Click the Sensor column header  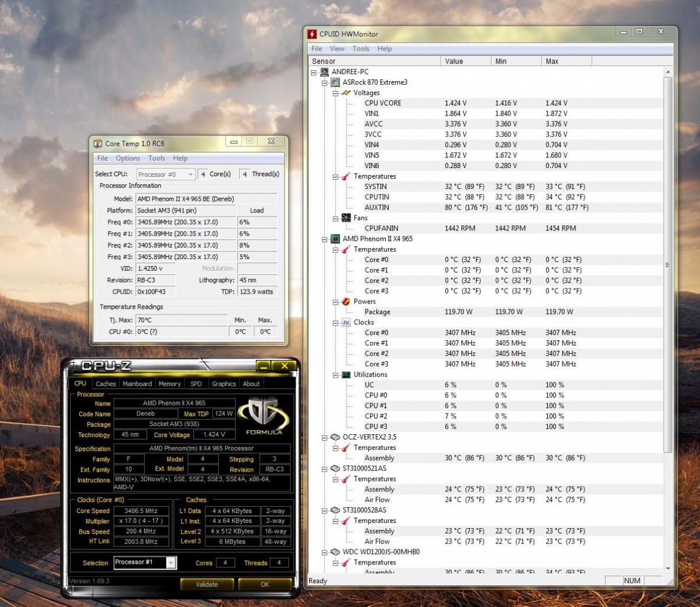coord(374,61)
